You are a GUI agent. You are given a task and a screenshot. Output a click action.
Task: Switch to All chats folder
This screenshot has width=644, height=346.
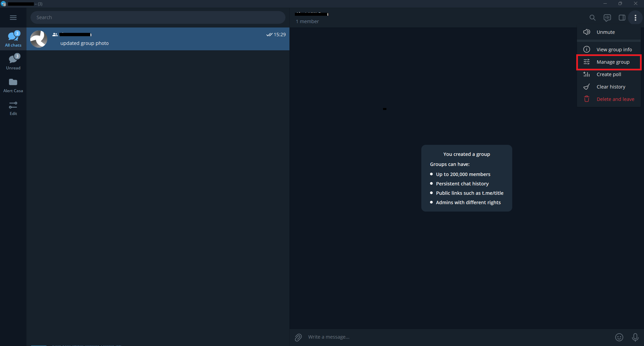pyautogui.click(x=13, y=39)
